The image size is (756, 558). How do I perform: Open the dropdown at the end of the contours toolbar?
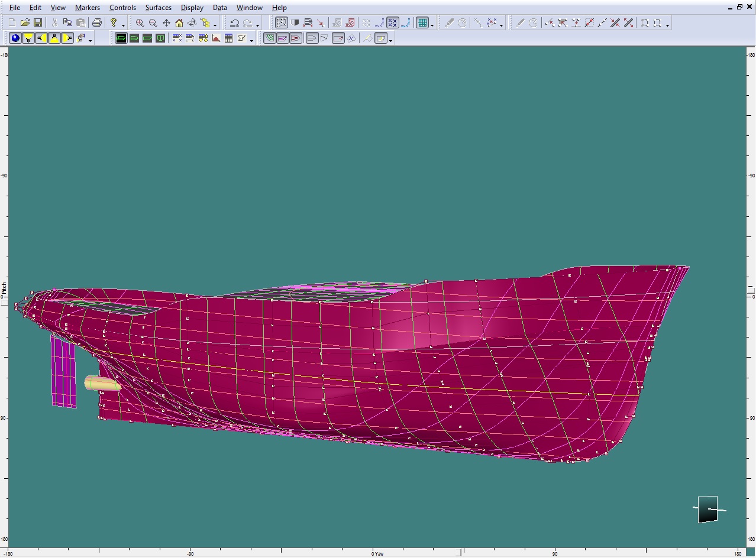pyautogui.click(x=391, y=40)
